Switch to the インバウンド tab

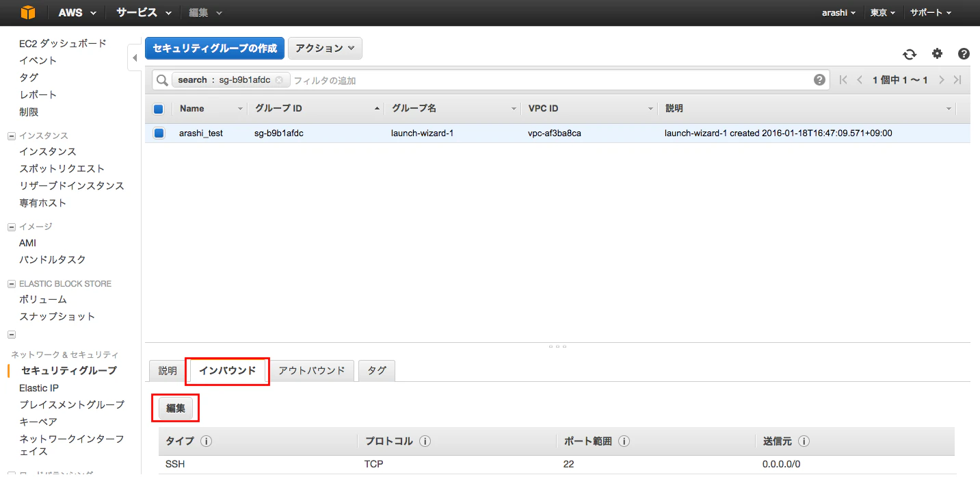click(228, 371)
